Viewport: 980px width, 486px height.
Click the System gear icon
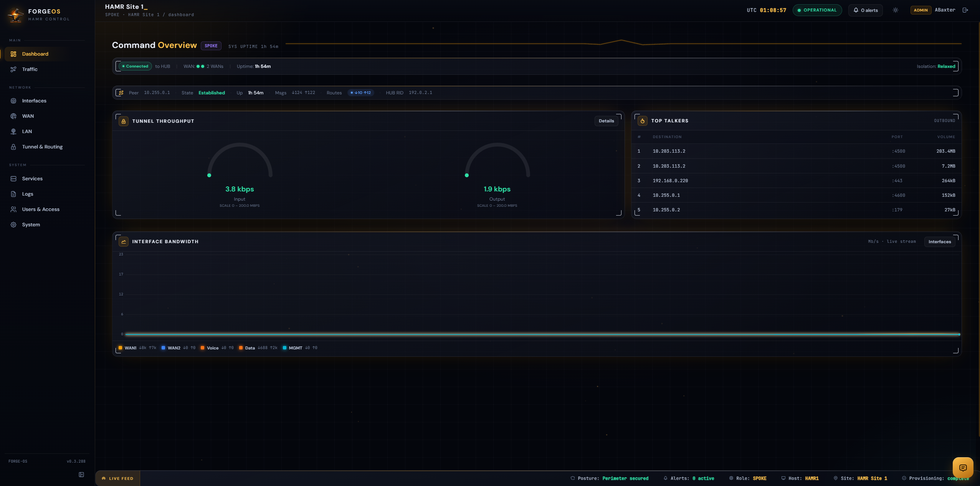(13, 225)
